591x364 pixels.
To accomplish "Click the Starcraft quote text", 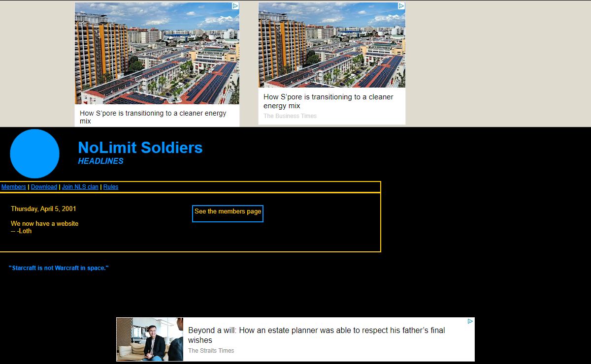I will (x=59, y=268).
